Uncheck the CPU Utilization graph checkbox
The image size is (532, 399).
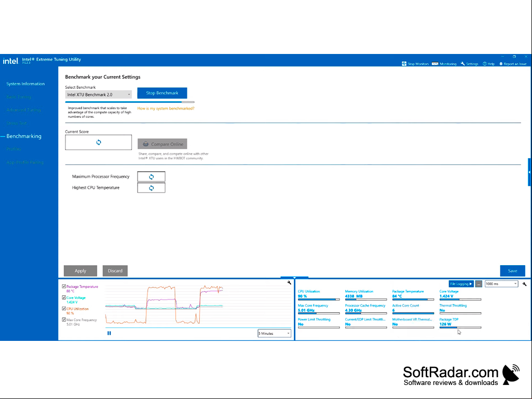(x=64, y=309)
